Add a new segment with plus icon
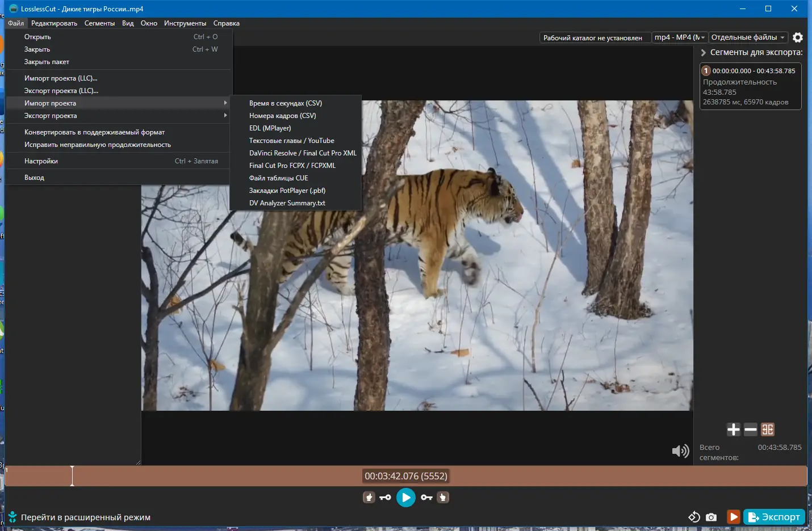 [733, 429]
